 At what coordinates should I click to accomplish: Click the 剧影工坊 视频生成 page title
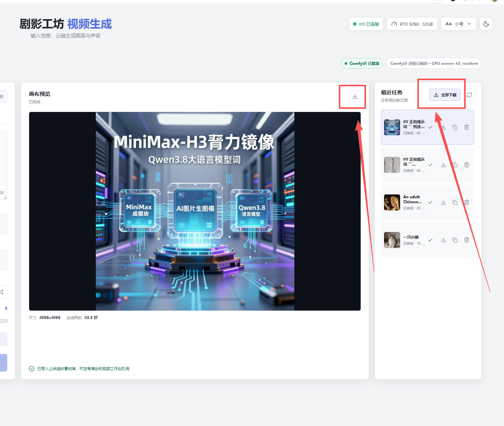[x=66, y=24]
